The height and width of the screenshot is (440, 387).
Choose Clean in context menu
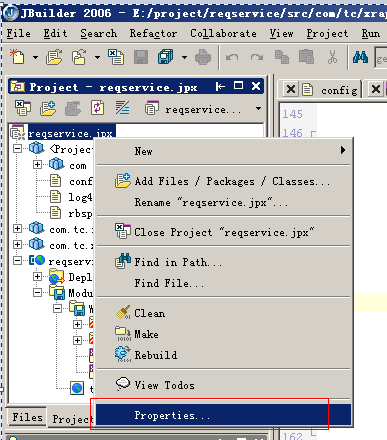coord(223,313)
